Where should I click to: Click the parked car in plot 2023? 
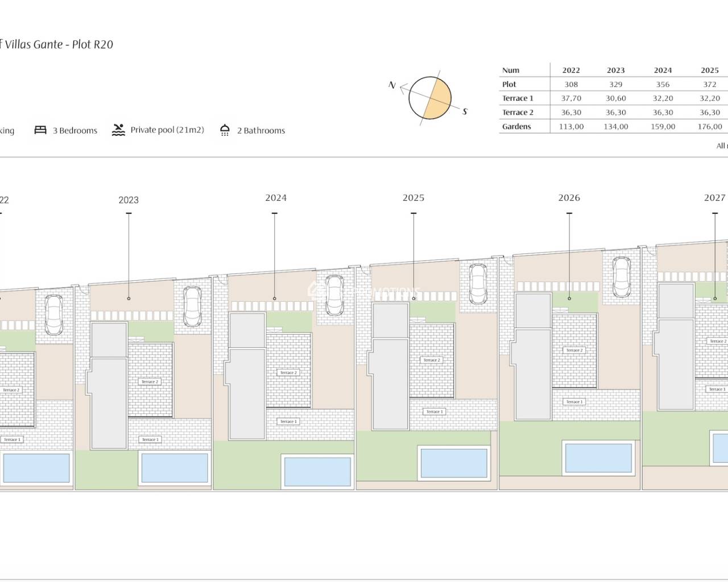coord(193,306)
